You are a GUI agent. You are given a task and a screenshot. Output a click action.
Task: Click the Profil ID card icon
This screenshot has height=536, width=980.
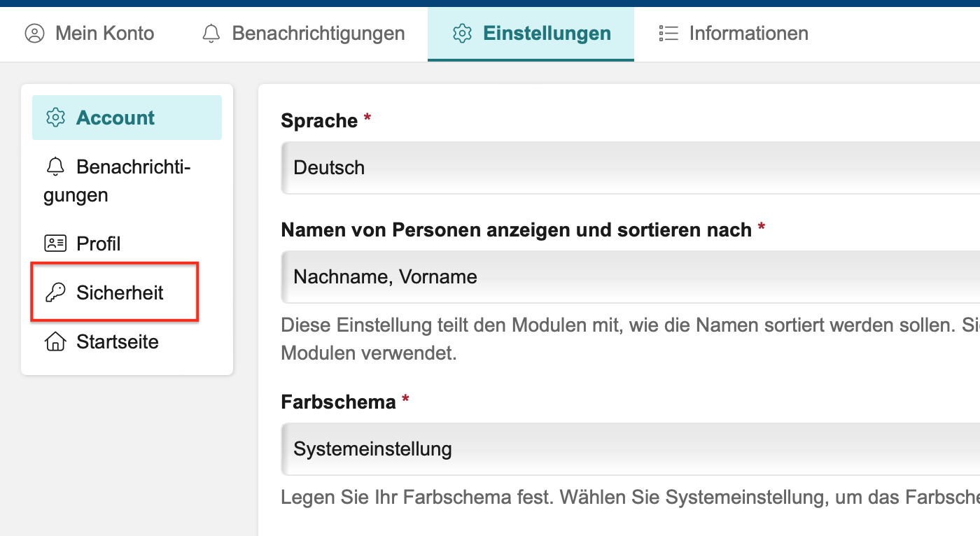coord(55,244)
